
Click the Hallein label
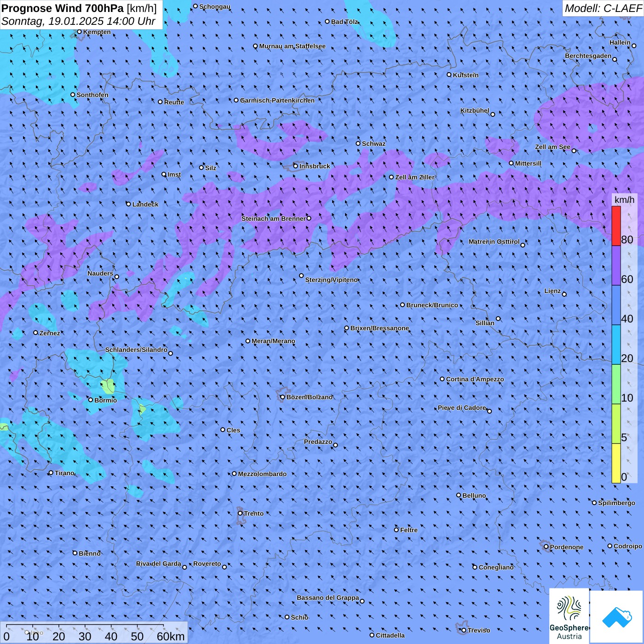click(620, 42)
